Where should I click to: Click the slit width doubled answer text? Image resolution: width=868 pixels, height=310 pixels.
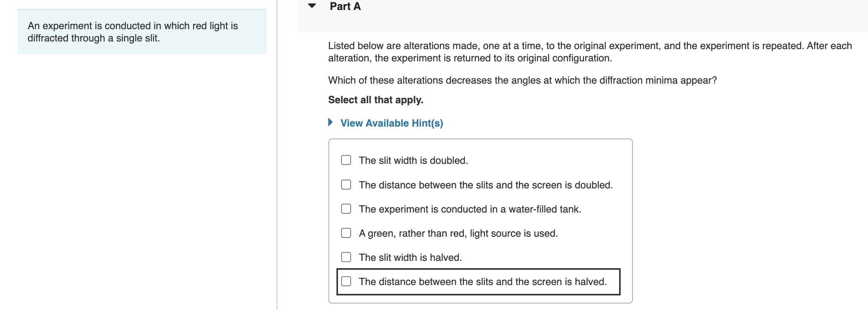tap(413, 160)
